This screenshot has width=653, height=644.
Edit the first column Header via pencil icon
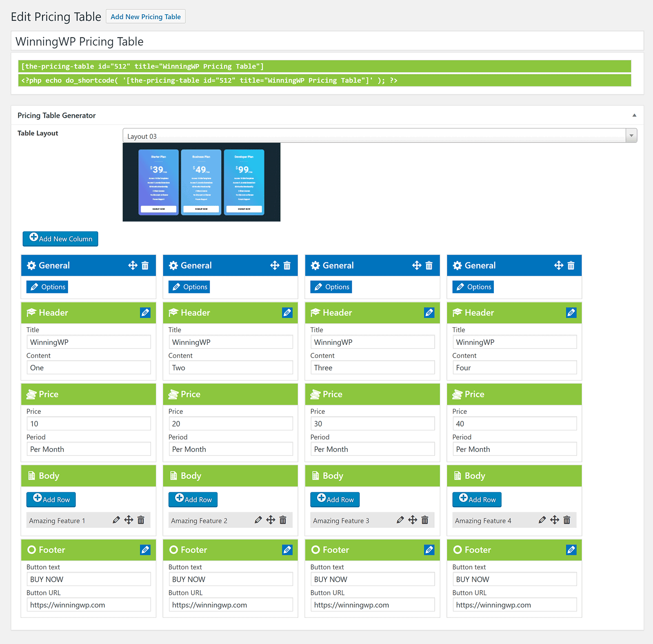pyautogui.click(x=145, y=313)
